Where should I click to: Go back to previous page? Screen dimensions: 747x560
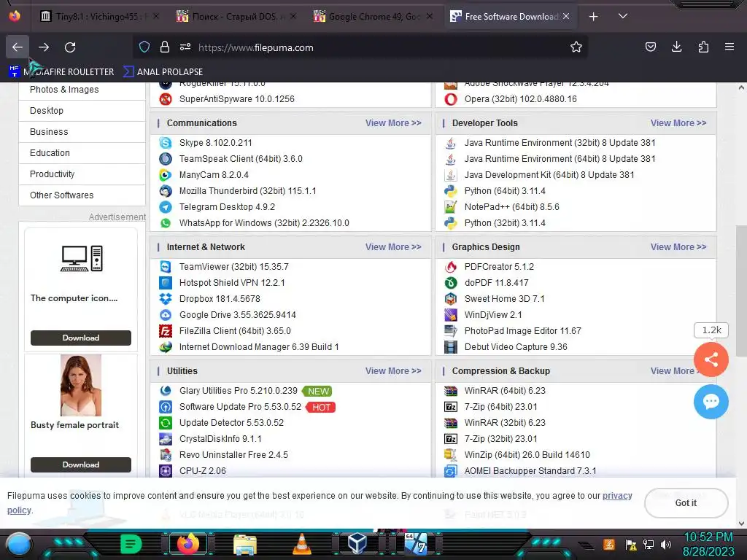click(x=18, y=47)
